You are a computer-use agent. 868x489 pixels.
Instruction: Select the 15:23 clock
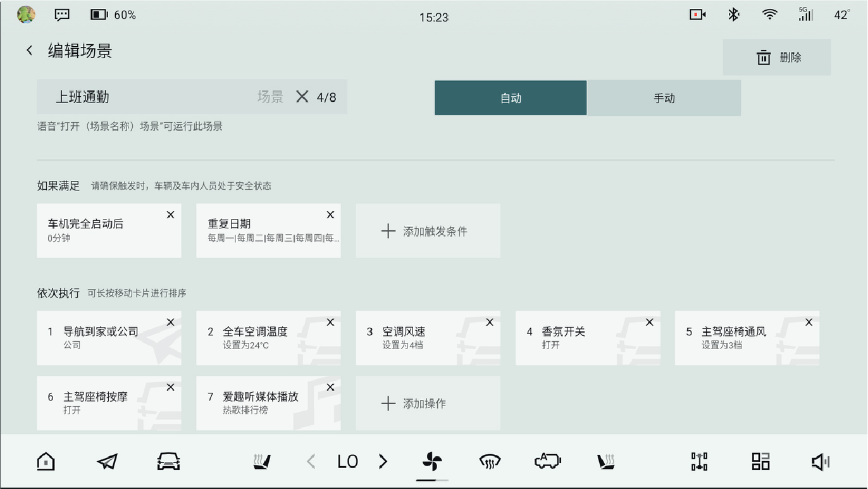434,18
